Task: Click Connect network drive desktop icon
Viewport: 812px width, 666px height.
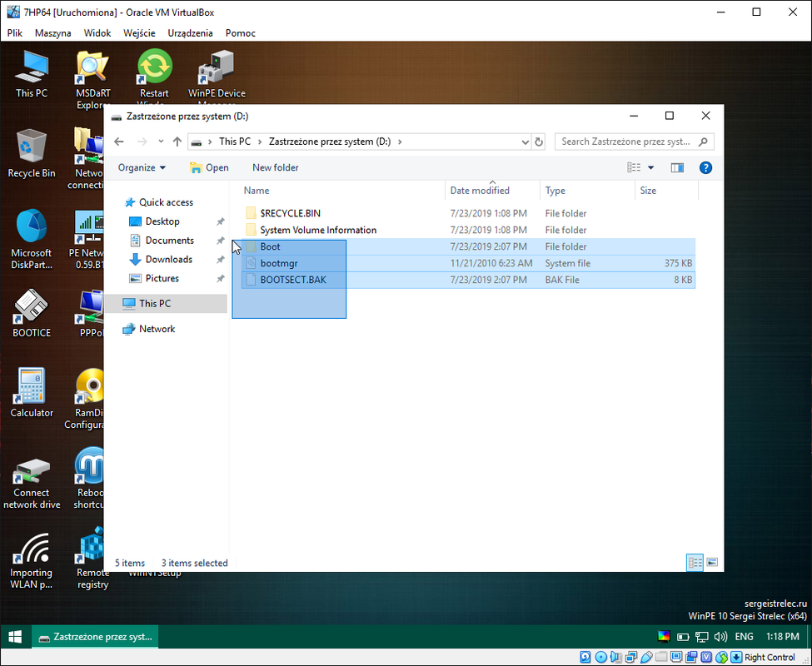Action: pos(32,484)
